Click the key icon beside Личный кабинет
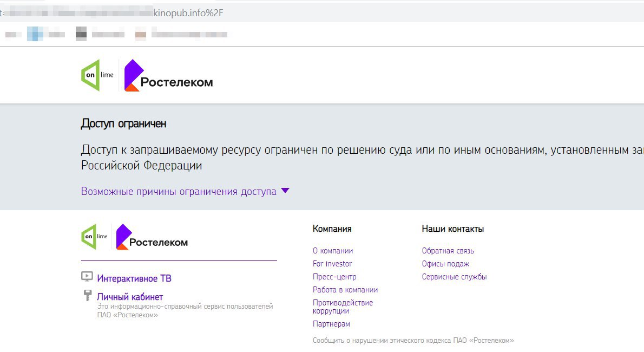The image size is (644, 352). point(88,295)
